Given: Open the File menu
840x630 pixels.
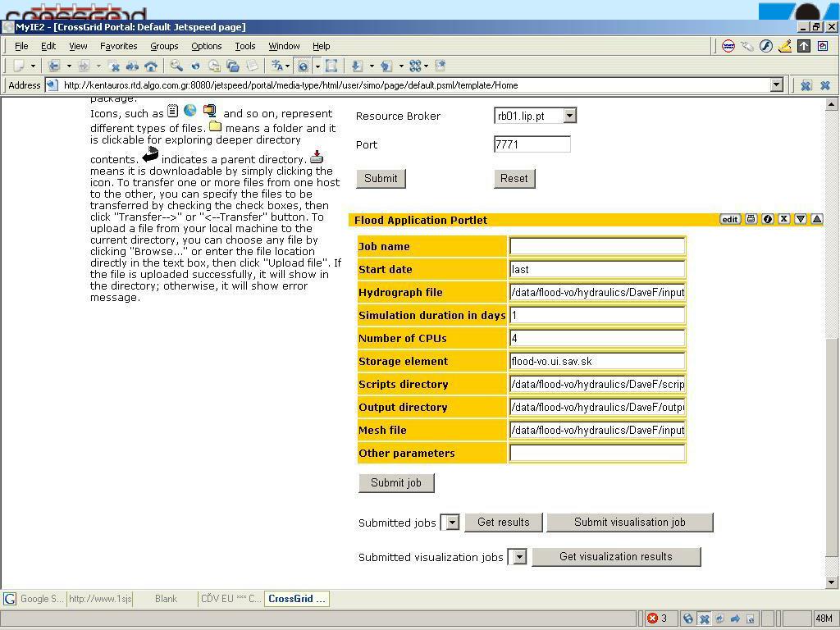Looking at the screenshot, I should coord(21,46).
